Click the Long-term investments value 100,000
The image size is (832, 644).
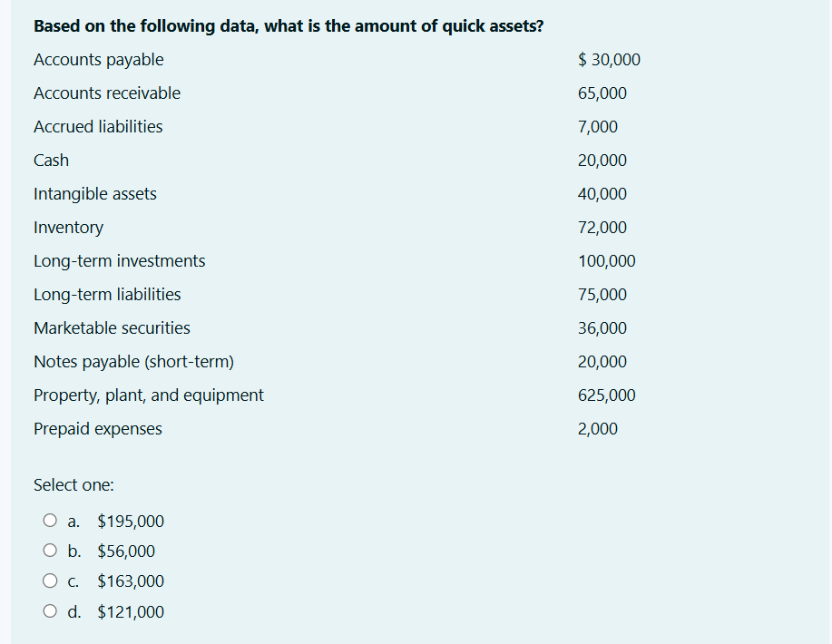coord(606,260)
